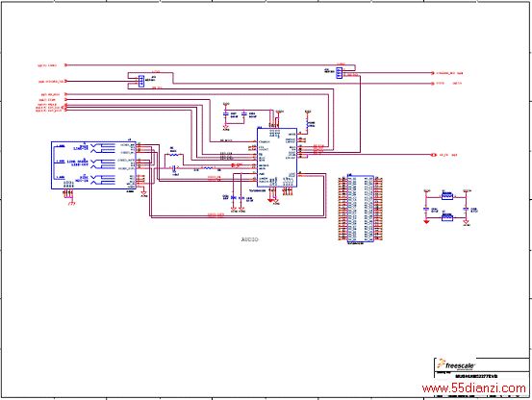Select the jumper header near top left nets
The image size is (532, 400).
141,81
